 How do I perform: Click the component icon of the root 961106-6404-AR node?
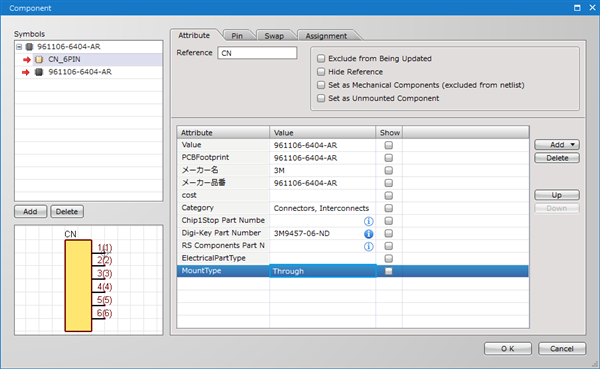(29, 47)
